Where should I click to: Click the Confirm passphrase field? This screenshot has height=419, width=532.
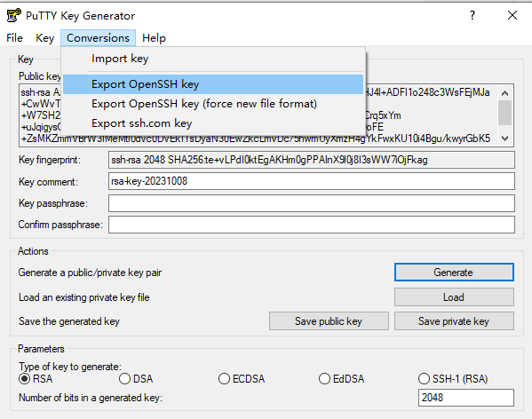(312, 225)
